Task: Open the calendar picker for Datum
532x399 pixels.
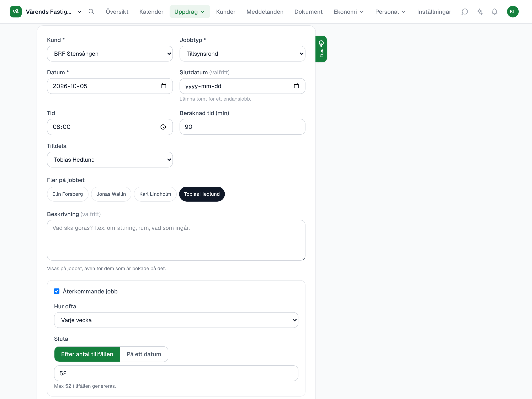Action: [x=164, y=86]
